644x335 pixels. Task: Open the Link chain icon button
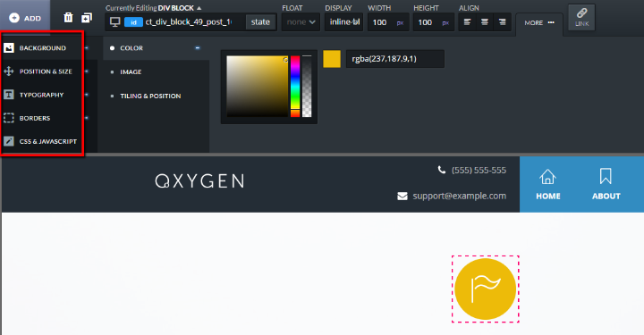click(x=581, y=18)
